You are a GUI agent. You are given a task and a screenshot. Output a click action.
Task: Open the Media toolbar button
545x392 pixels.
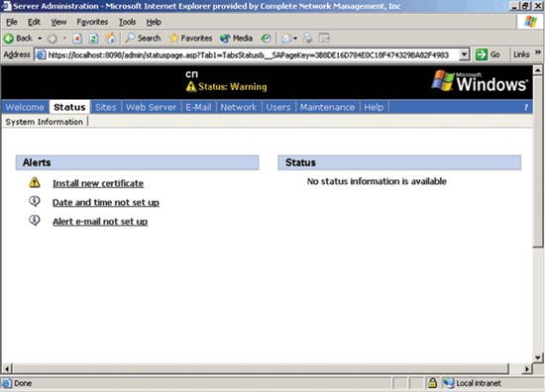(x=236, y=38)
